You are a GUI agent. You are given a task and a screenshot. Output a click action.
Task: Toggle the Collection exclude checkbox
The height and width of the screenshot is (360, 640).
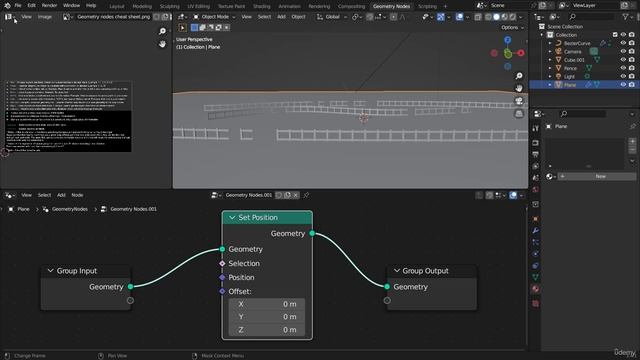615,35
